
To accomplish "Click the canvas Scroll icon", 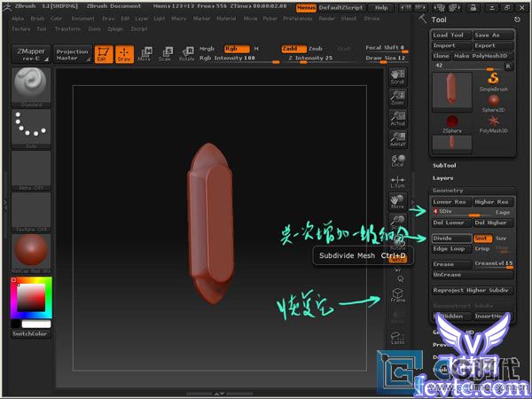I will [x=397, y=77].
